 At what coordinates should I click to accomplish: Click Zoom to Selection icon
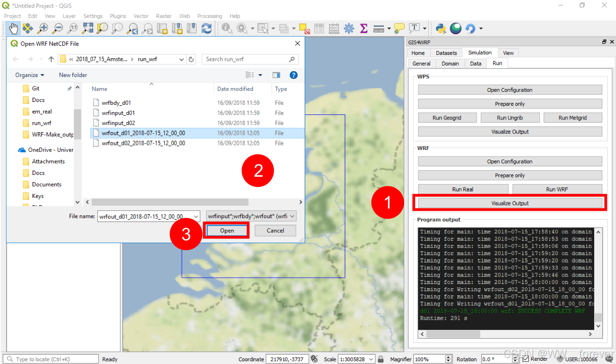coord(102,29)
